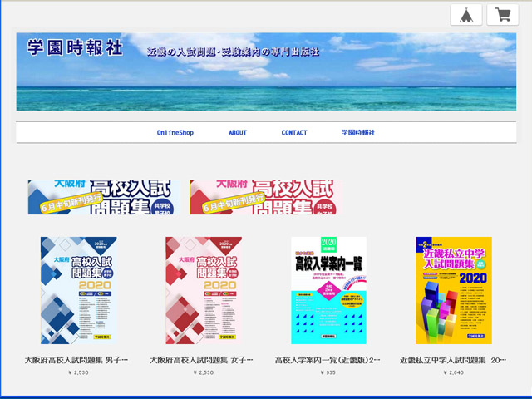Open the 高校入学案内一覧 book cover
Viewport: 532px width, 399px height.
pyautogui.click(x=328, y=290)
